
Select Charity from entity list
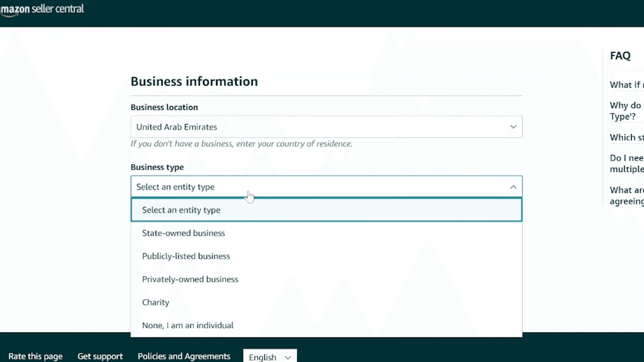point(155,302)
